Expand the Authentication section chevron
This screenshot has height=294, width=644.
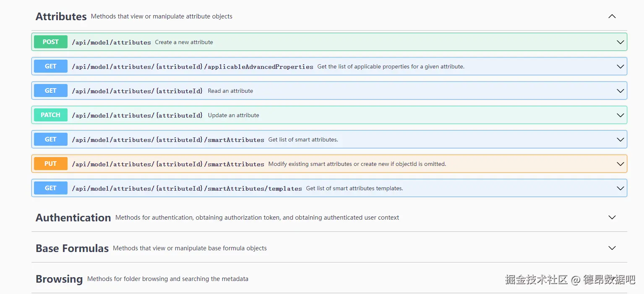click(612, 218)
